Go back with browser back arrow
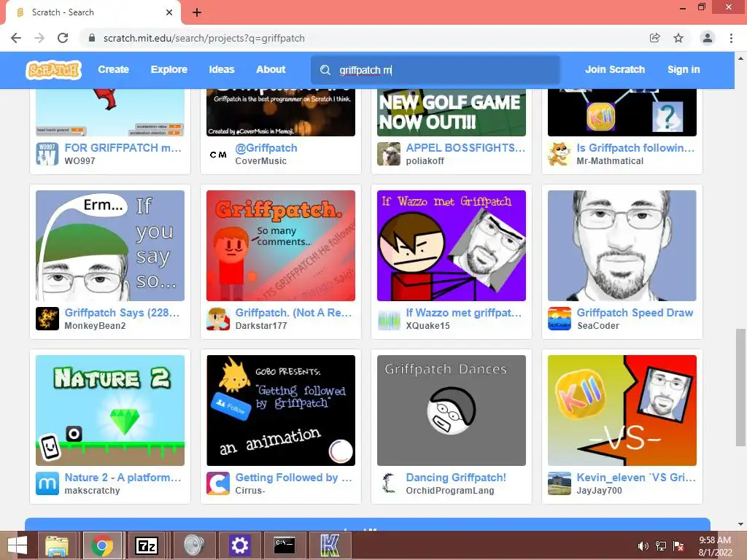 (16, 38)
